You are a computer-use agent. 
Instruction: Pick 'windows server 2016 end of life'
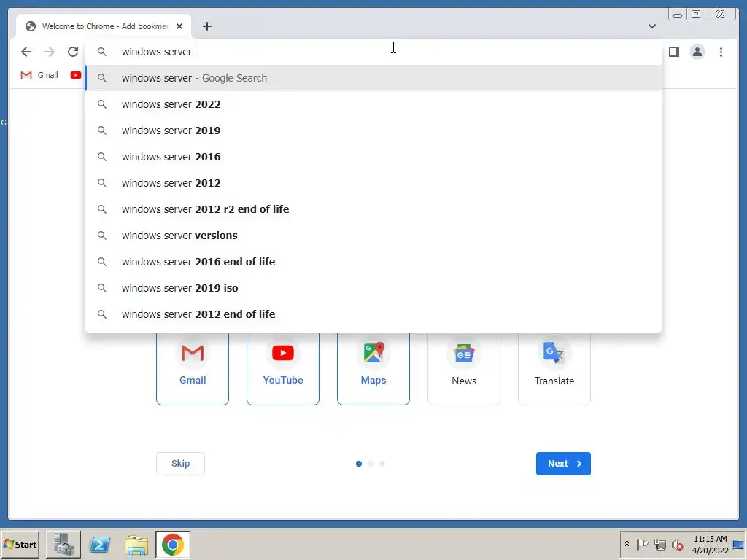point(373,262)
